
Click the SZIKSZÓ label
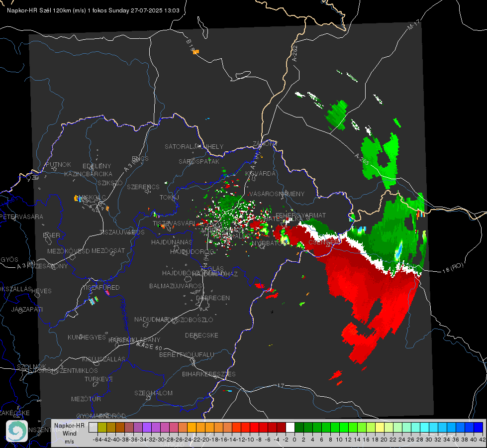click(x=110, y=183)
